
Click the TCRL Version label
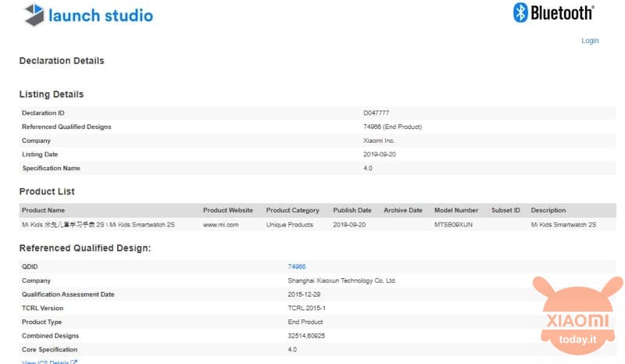click(x=43, y=309)
